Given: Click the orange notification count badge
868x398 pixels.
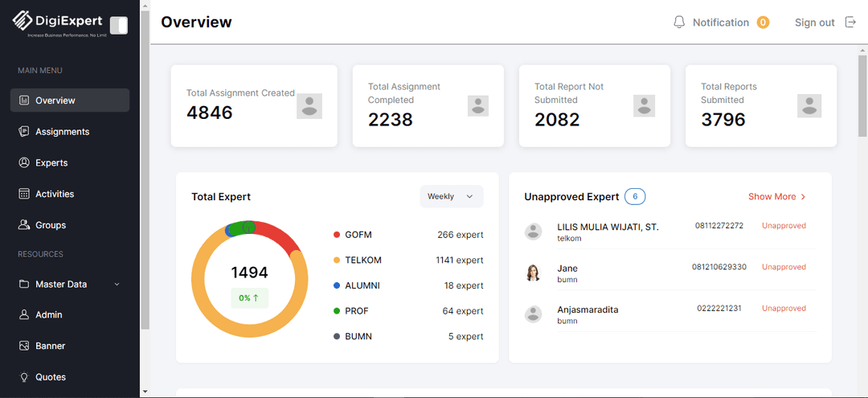Looking at the screenshot, I should point(763,23).
